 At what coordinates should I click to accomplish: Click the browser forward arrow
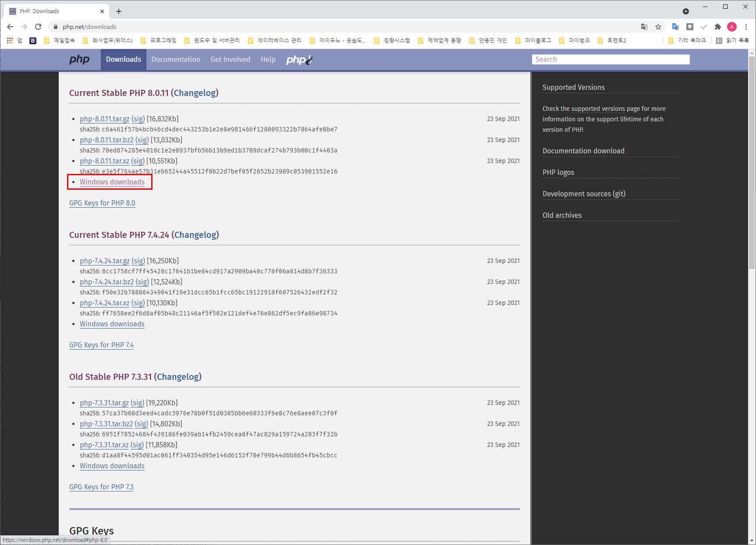click(24, 27)
